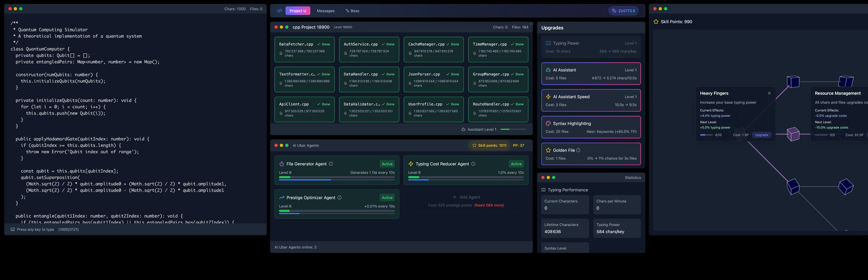This screenshot has height=280, width=868.
Task: Toggle Active status on Prestige Optimizer Agent
Action: [x=387, y=198]
